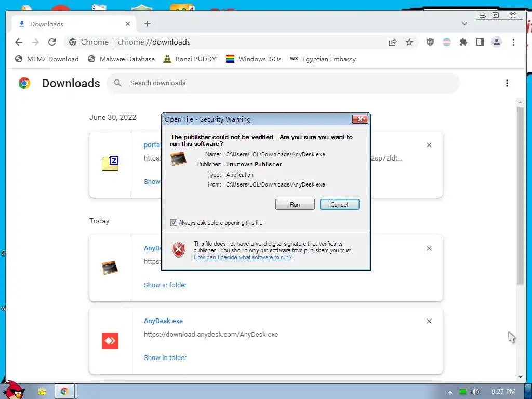This screenshot has width=532, height=399.
Task: Open the Egyptian Embassy bookmark
Action: point(323,59)
